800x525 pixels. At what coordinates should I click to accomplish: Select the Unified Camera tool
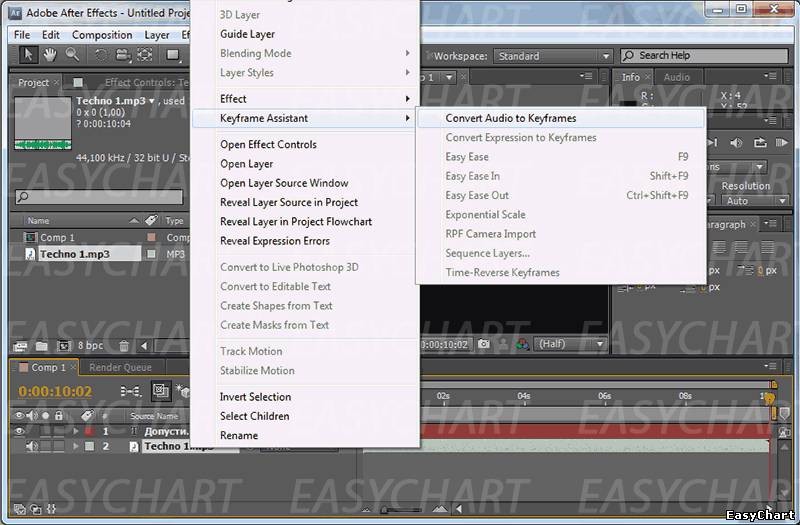click(122, 55)
